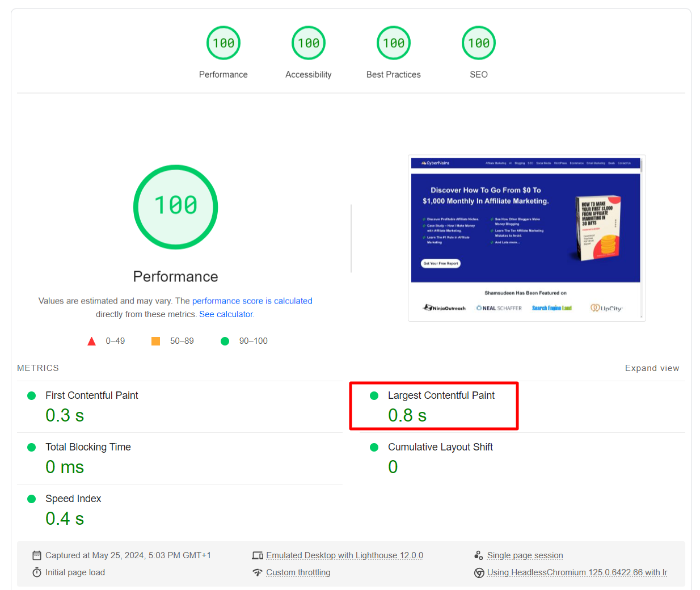Screen dimensions: 700x590
Task: Click the Total Blocking Time metric label
Action: click(x=88, y=447)
